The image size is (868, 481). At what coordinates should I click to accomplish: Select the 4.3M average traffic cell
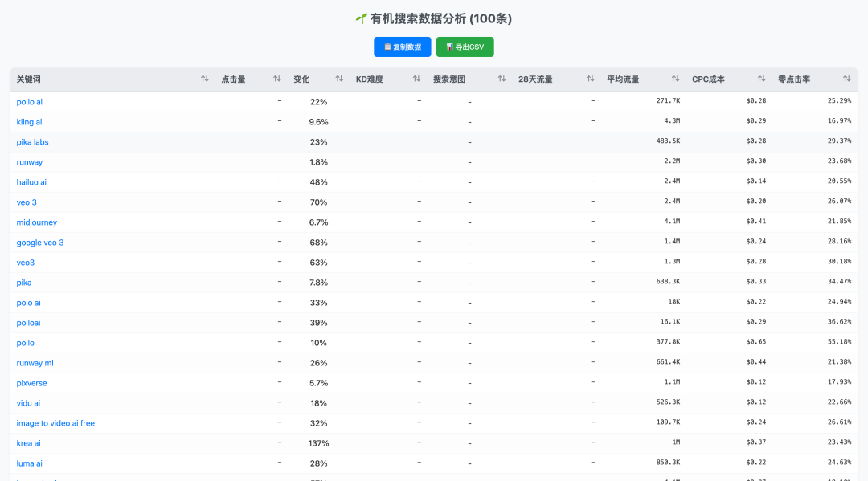[672, 120]
